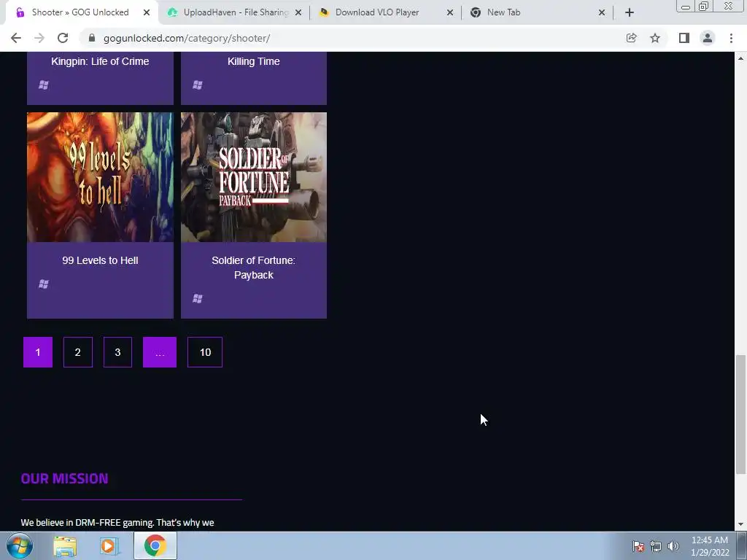Click the volume speaker tray icon
Viewport: 747px width, 560px height.
673,546
